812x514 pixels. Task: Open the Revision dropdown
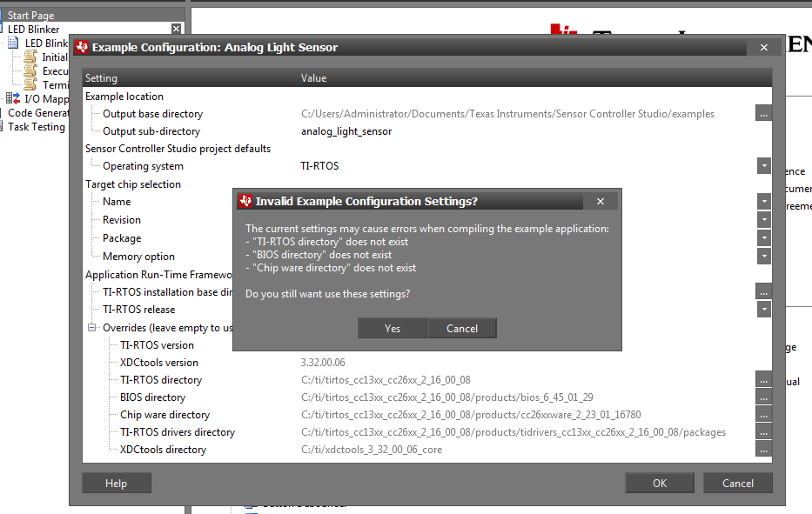click(764, 219)
